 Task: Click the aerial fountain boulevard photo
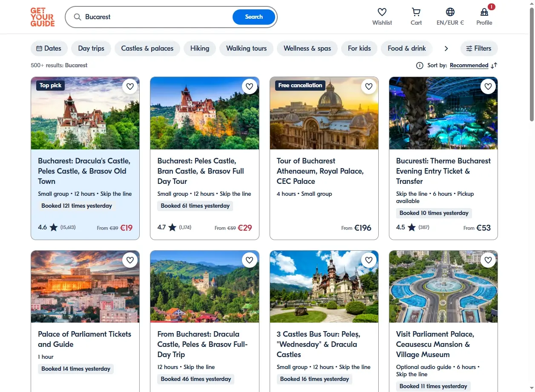click(x=443, y=286)
